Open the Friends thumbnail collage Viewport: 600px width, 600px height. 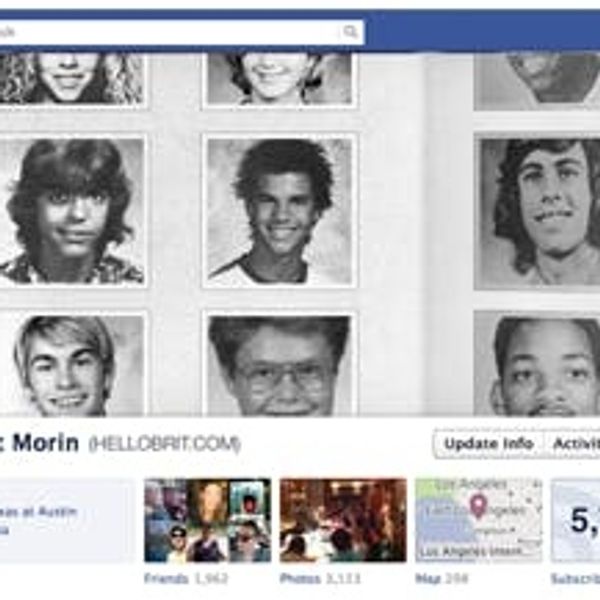click(207, 520)
